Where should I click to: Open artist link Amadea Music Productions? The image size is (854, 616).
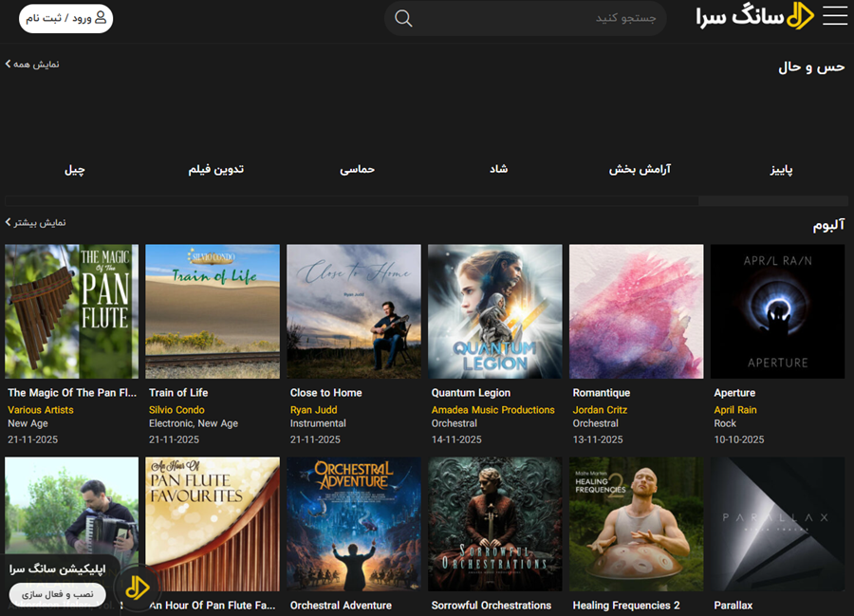(492, 410)
